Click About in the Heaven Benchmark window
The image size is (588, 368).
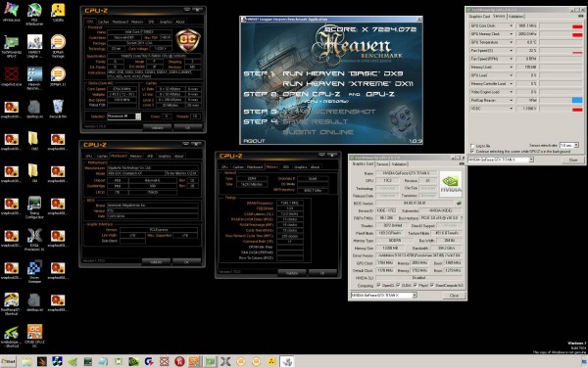pos(254,141)
